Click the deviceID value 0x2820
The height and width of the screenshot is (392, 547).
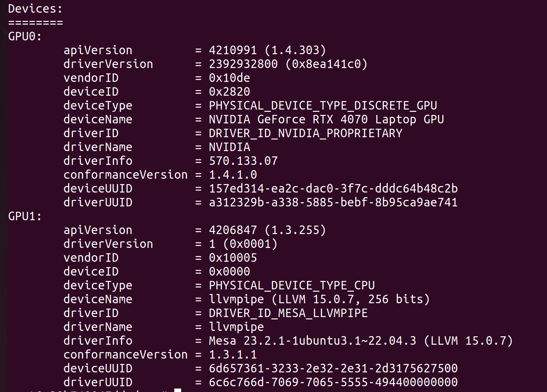tap(229, 91)
